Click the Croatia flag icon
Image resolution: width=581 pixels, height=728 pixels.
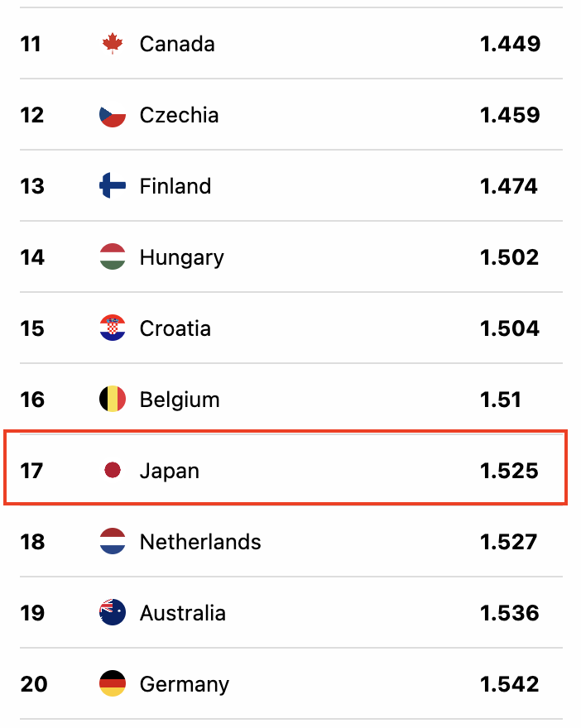pos(113,328)
